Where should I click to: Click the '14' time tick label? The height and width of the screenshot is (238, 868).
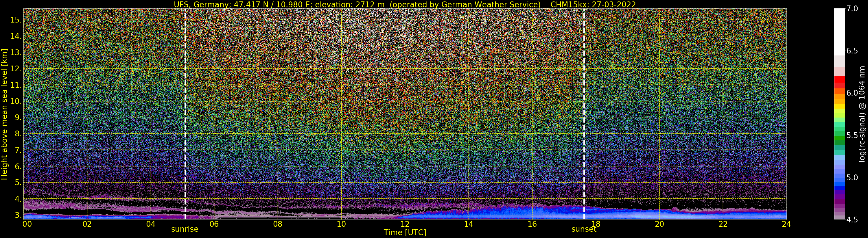pos(468,224)
